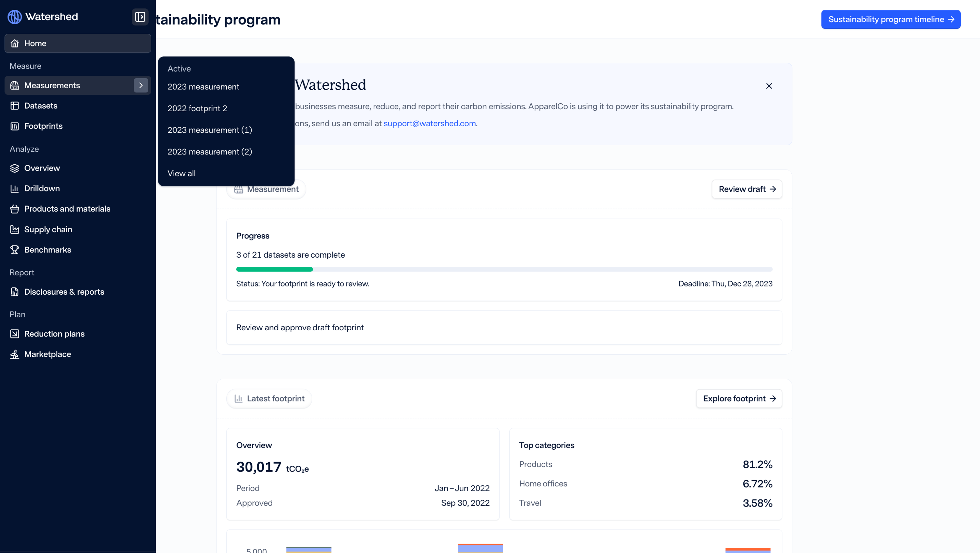980x553 pixels.
Task: Open Footprints via its sidebar icon
Action: 15,126
